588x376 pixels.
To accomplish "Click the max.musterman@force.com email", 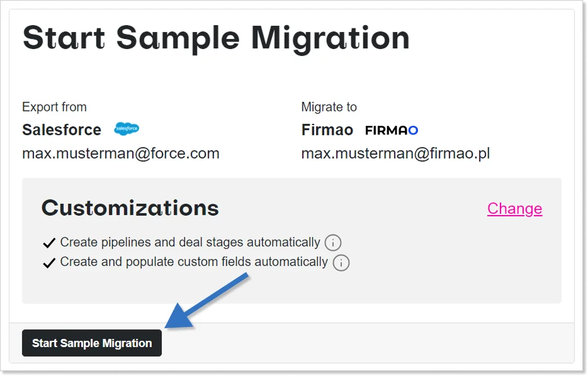I will coord(121,153).
